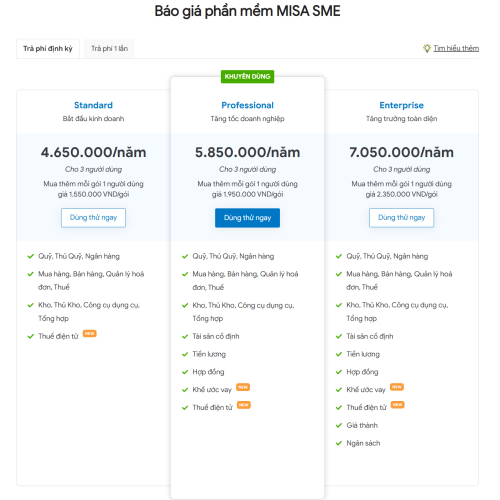
Task: Click checkmark beside Professional's 'Tài sản cố định'
Action: [185, 336]
